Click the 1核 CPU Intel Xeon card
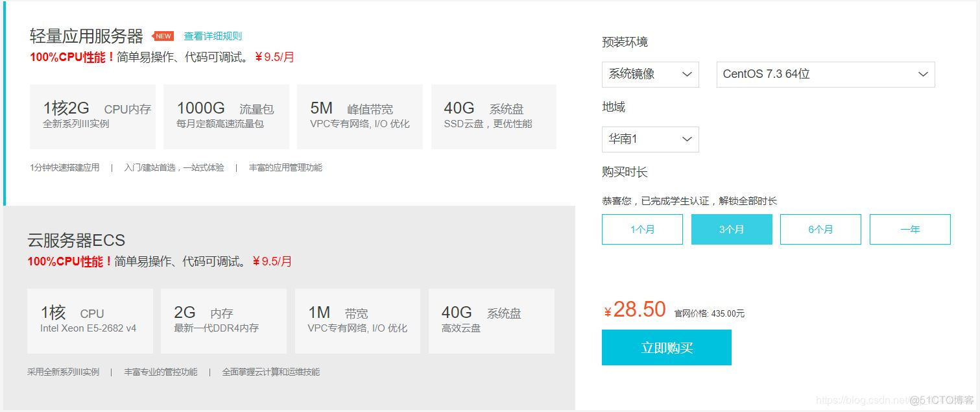Screen dimensions: 980x412 [x=90, y=321]
